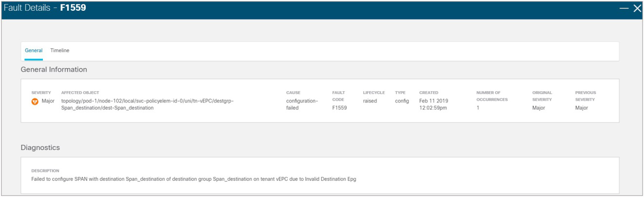Click the Previous Severity Major value
The image size is (644, 197).
[x=582, y=108]
